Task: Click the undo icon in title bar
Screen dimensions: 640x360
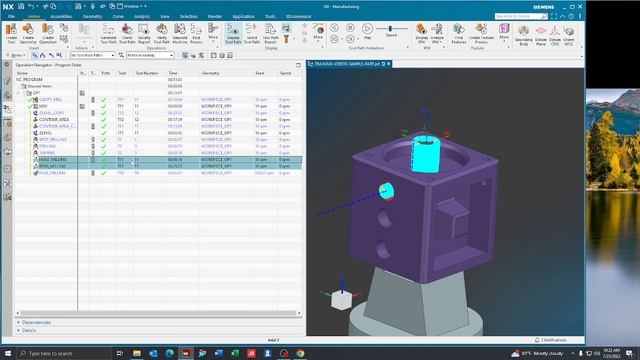Action: [31, 7]
